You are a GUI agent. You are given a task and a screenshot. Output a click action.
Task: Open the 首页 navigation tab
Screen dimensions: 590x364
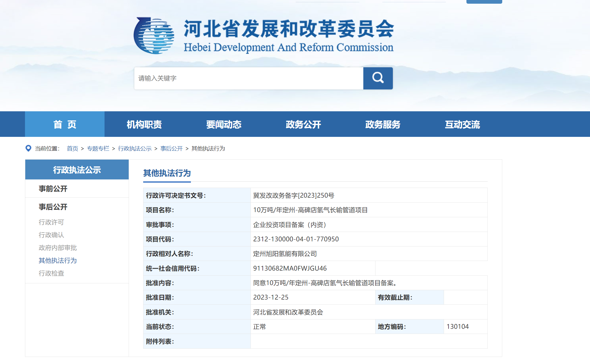(x=65, y=124)
